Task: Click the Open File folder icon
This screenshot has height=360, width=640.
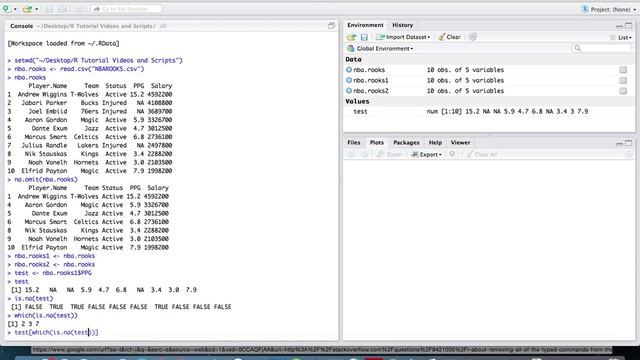Action: coord(27,9)
